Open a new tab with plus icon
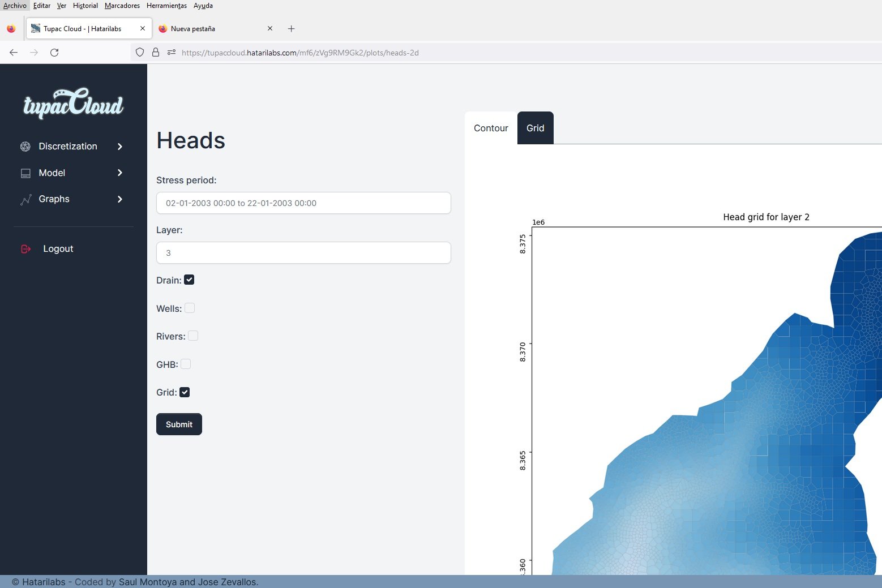The image size is (882, 588). tap(292, 29)
